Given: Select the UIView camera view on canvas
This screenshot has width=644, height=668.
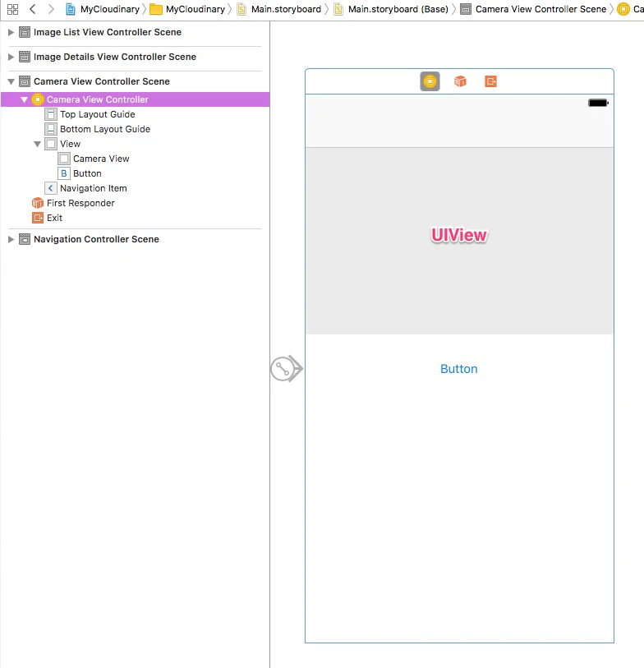Looking at the screenshot, I should tap(459, 241).
